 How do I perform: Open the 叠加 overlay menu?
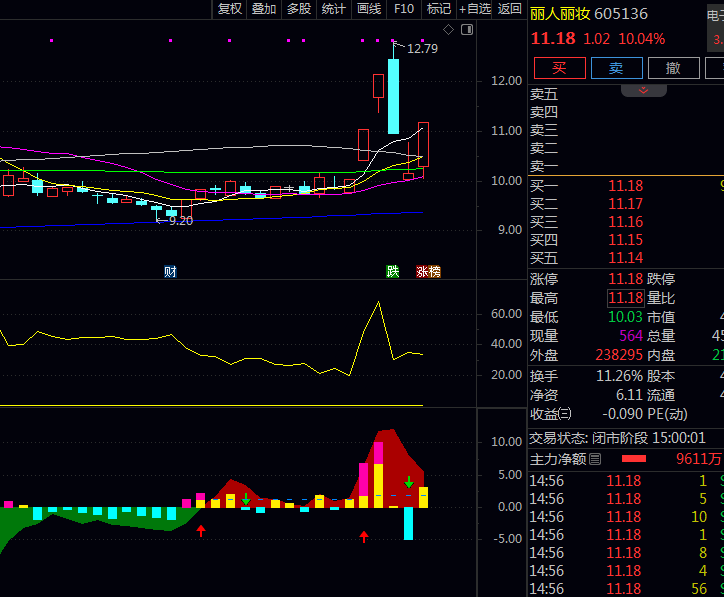tap(264, 9)
